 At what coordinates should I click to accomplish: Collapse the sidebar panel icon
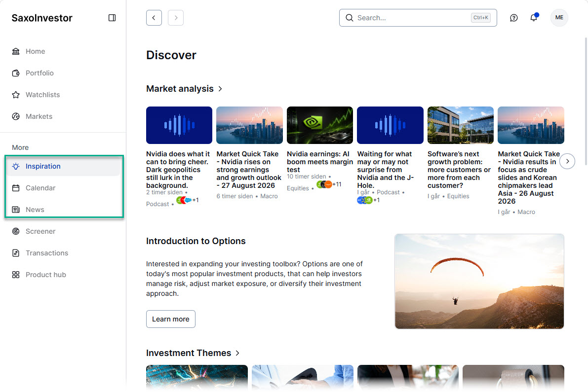112,18
